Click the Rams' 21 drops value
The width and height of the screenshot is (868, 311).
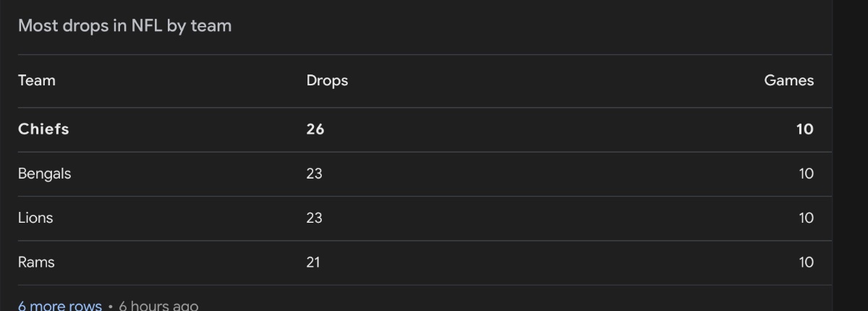[x=312, y=262]
